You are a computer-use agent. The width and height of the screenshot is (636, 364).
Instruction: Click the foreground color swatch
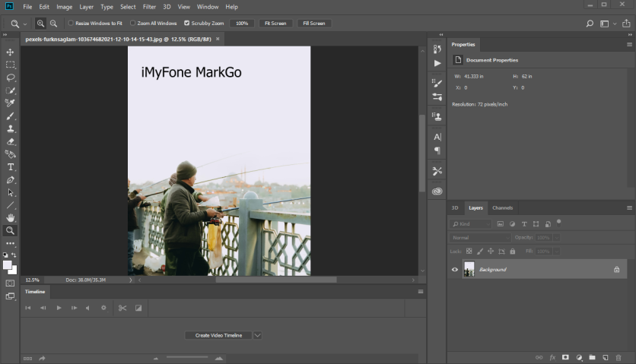click(x=8, y=265)
